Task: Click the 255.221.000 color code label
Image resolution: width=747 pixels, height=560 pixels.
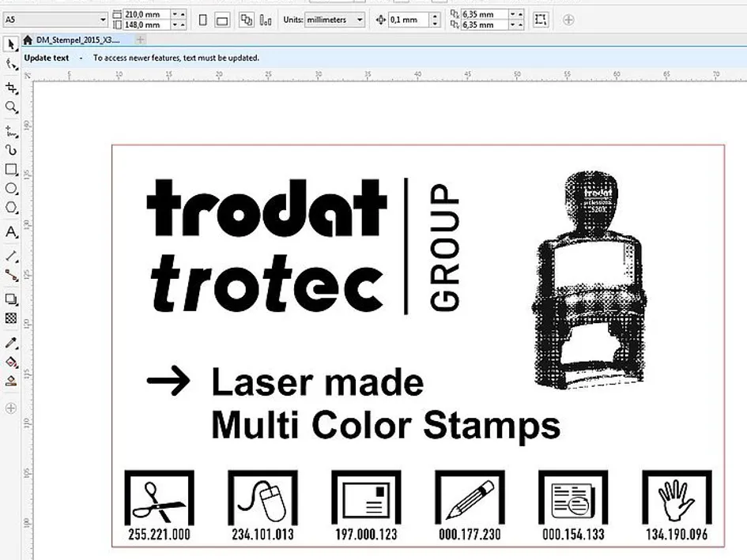Action: click(x=159, y=534)
